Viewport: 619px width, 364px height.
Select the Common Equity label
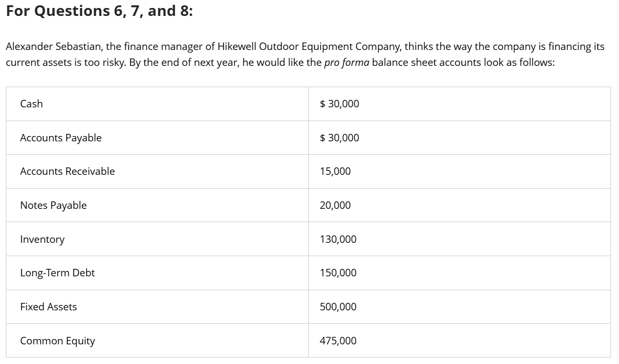click(x=57, y=341)
